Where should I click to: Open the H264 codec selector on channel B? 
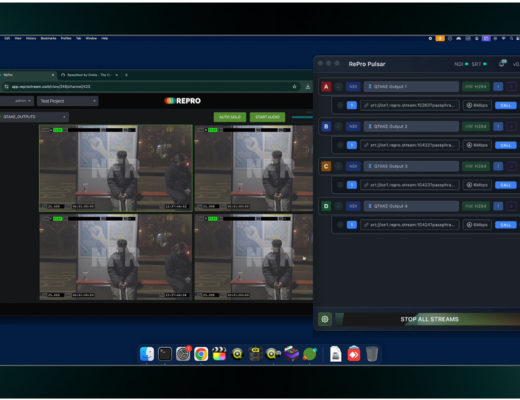[476, 126]
